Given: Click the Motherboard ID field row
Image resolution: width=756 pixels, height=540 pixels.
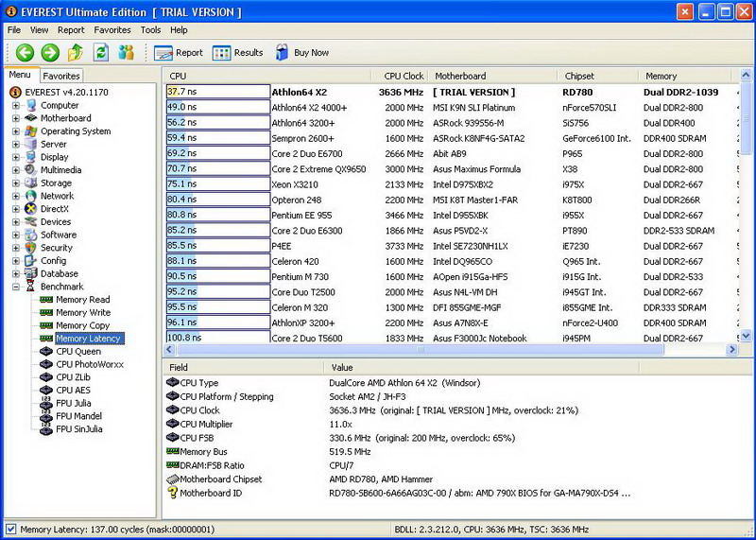Looking at the screenshot, I should [455, 494].
